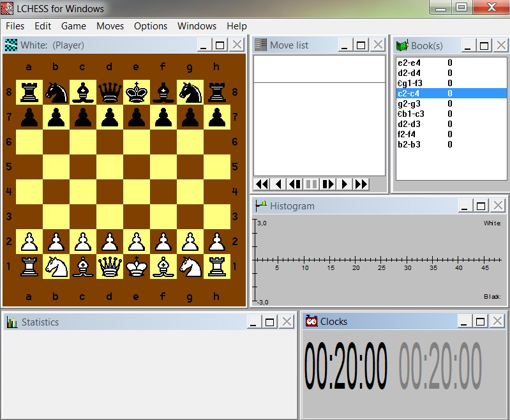Click the black pawn on e7
The width and height of the screenshot is (510, 420).
[x=137, y=117]
